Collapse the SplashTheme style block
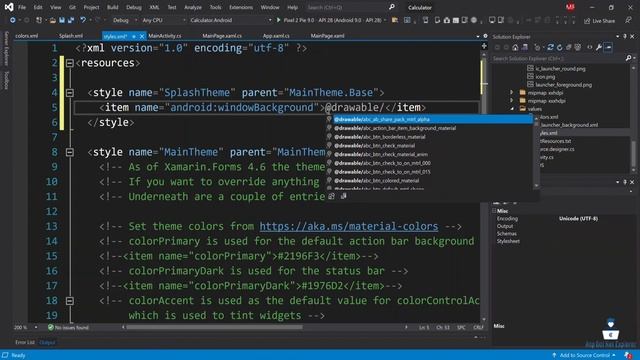This screenshot has height=360, width=640. pyautogui.click(x=70, y=93)
